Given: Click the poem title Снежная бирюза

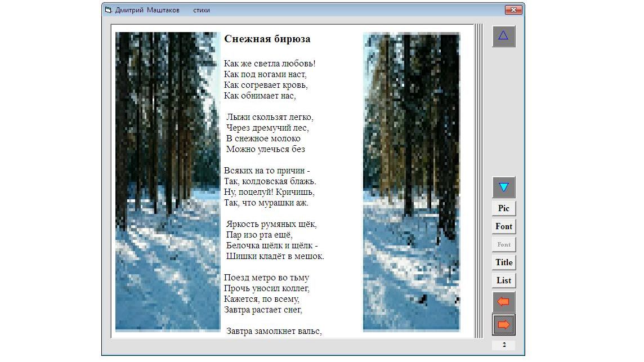Looking at the screenshot, I should [x=267, y=39].
